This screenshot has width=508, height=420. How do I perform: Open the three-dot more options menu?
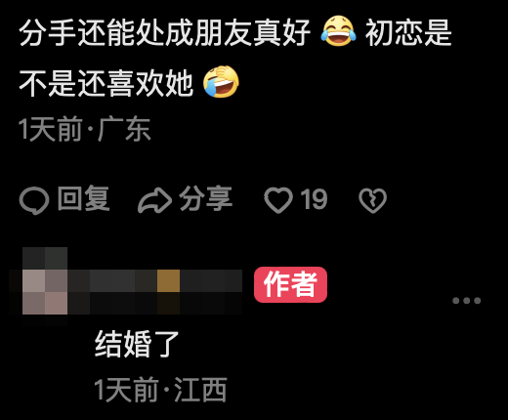pos(467,301)
